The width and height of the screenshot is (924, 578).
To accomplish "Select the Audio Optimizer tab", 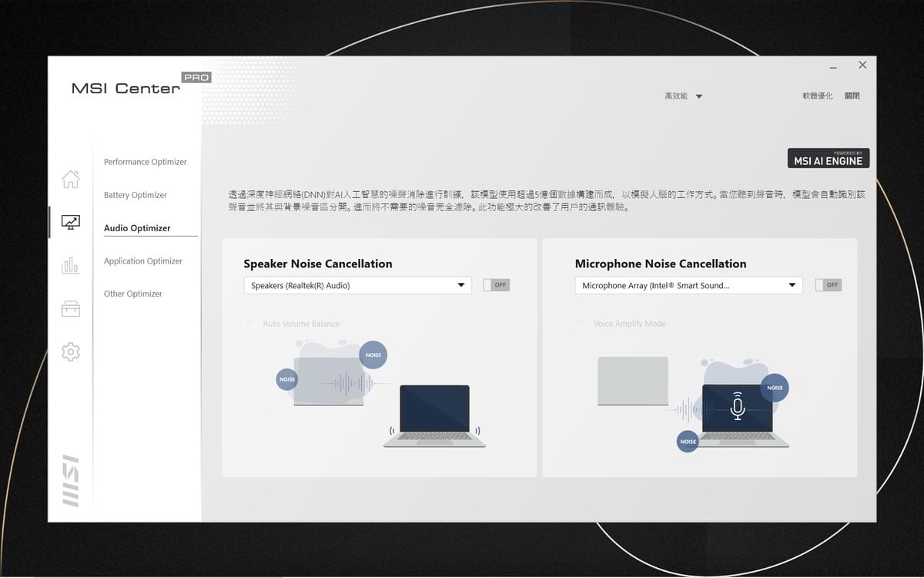I will 137,228.
